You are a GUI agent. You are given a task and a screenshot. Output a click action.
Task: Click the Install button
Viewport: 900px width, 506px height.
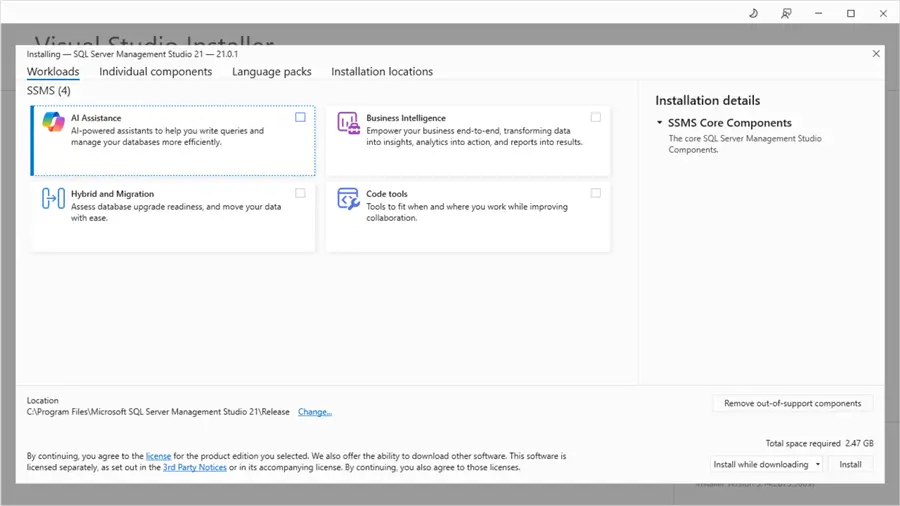tap(850, 464)
